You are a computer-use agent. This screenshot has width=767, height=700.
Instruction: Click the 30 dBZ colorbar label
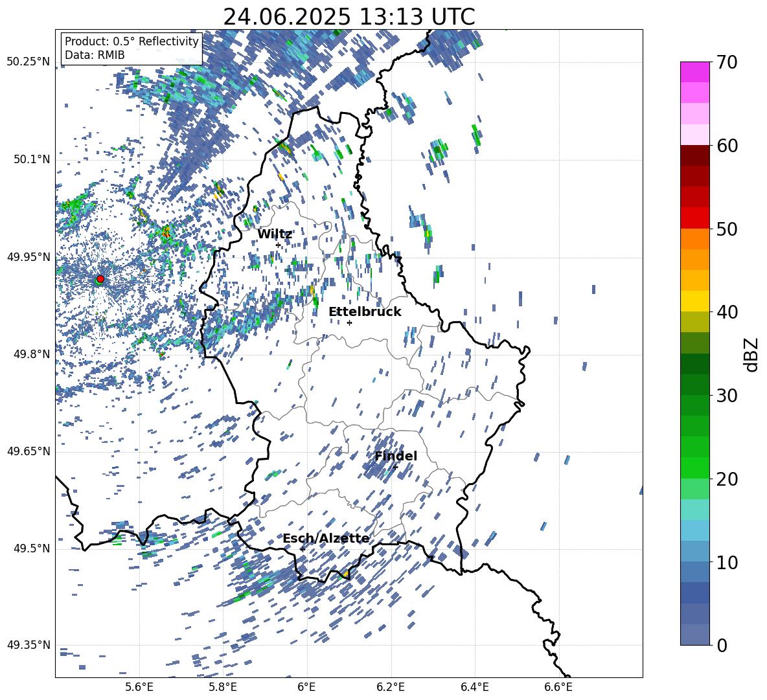(727, 396)
